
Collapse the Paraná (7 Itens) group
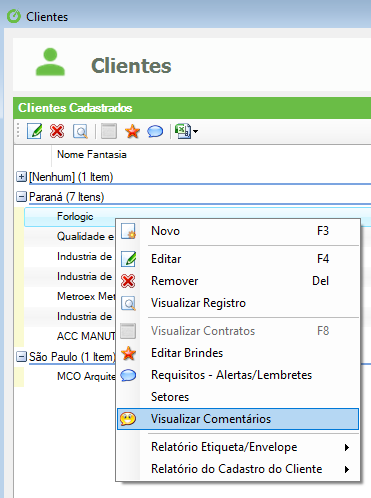pyautogui.click(x=21, y=197)
